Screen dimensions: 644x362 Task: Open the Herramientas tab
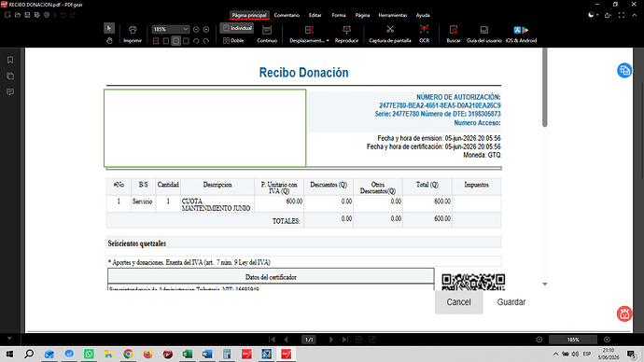(x=393, y=15)
